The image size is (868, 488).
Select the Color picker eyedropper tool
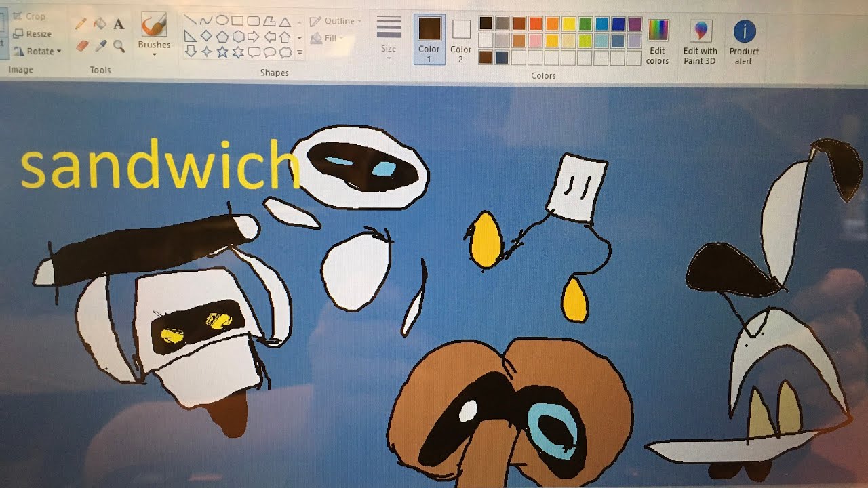100,46
